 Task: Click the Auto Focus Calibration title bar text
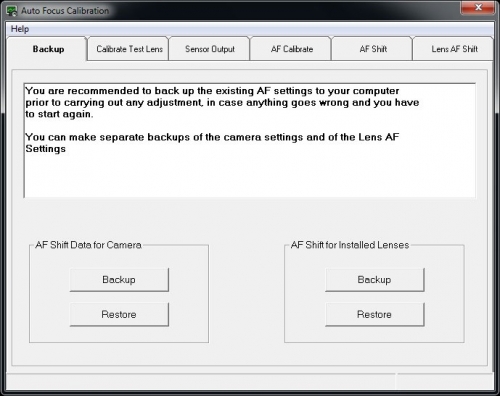tap(65, 11)
